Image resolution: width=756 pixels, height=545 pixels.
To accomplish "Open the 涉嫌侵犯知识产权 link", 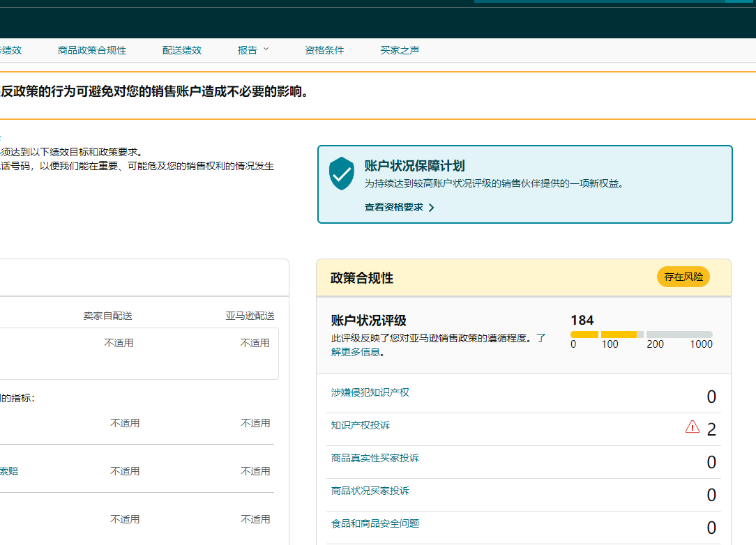I will tap(370, 392).
